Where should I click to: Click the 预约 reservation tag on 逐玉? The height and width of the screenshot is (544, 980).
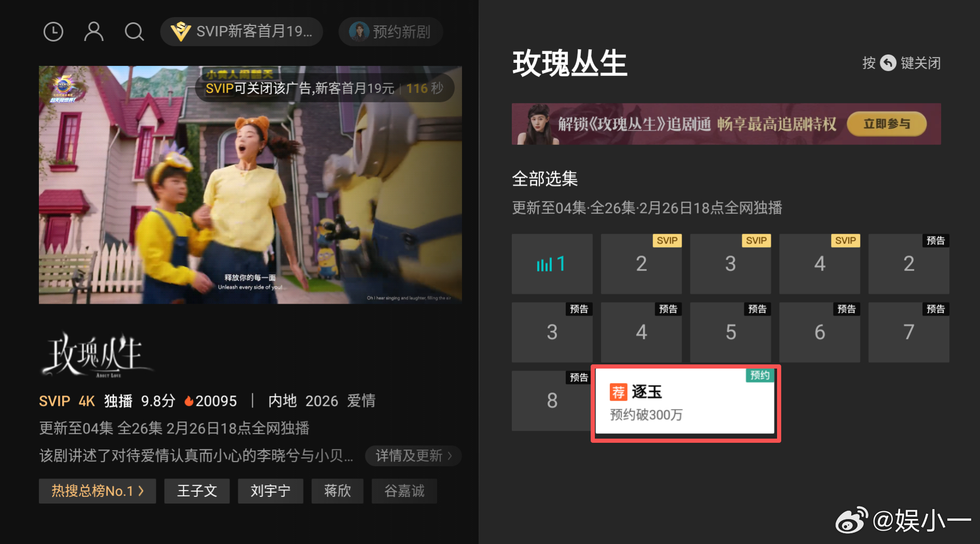pos(760,375)
